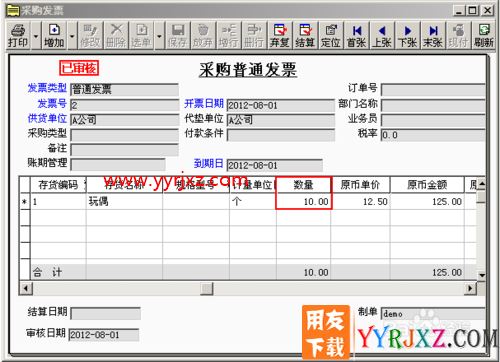Viewport: 500px width, 362px height.
Task: Open dropdown arrow next to 打印
Action: pos(36,35)
